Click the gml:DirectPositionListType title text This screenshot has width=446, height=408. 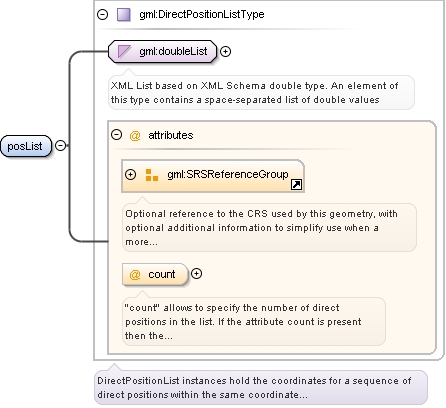202,14
